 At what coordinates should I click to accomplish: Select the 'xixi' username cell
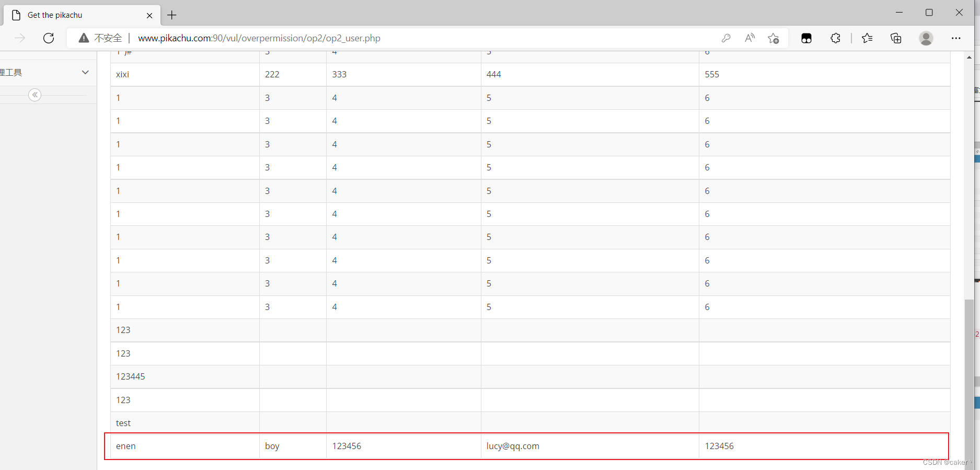[x=185, y=74]
